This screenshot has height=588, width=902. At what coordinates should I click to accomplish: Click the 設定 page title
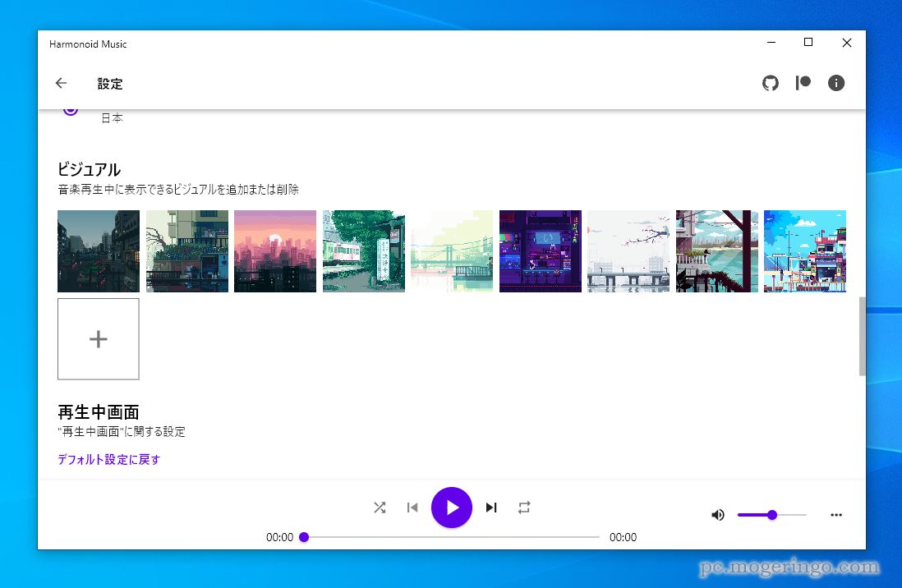110,84
